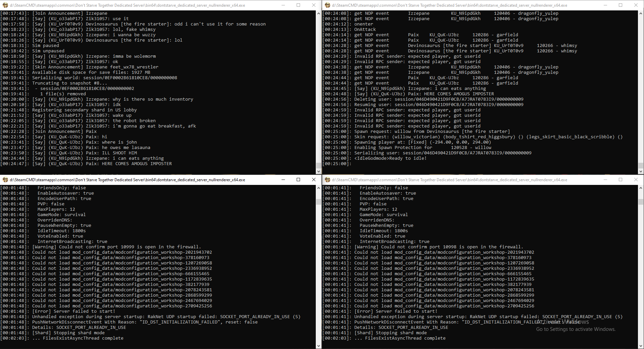The height and width of the screenshot is (349, 644).
Task: Click the port 10998 firewall warning line
Action: click(423, 247)
